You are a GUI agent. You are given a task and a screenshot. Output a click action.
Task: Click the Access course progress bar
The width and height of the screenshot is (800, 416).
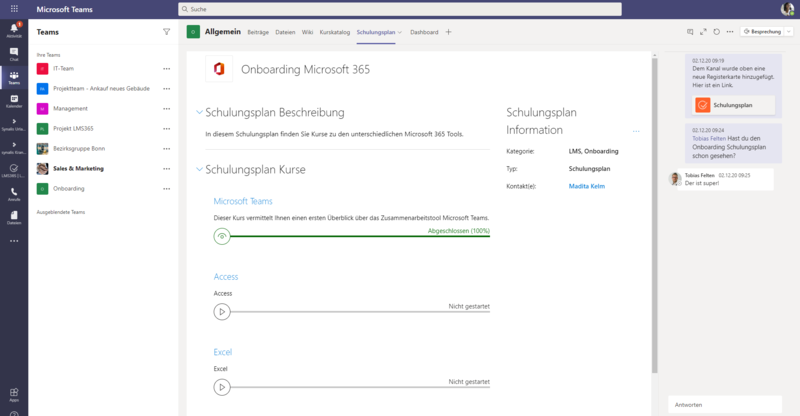360,312
